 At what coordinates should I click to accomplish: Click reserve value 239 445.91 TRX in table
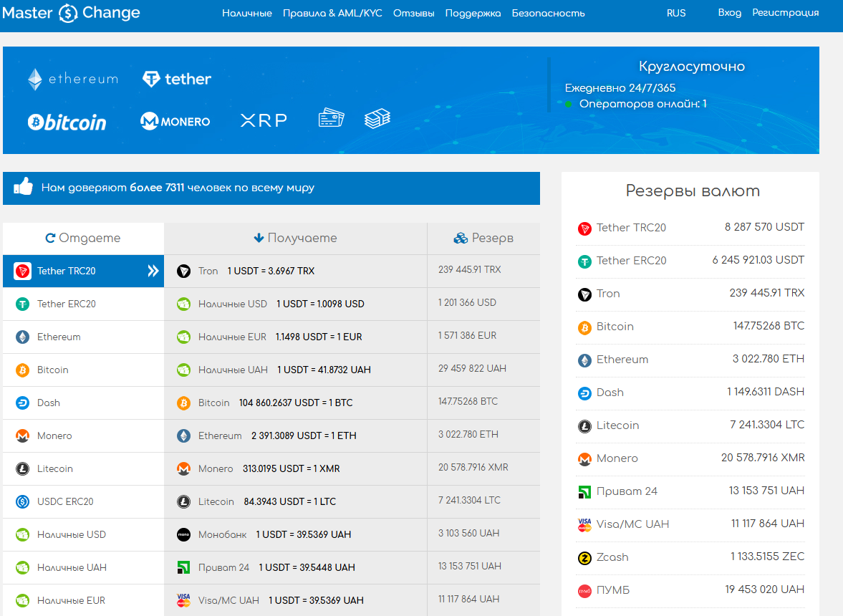469,270
